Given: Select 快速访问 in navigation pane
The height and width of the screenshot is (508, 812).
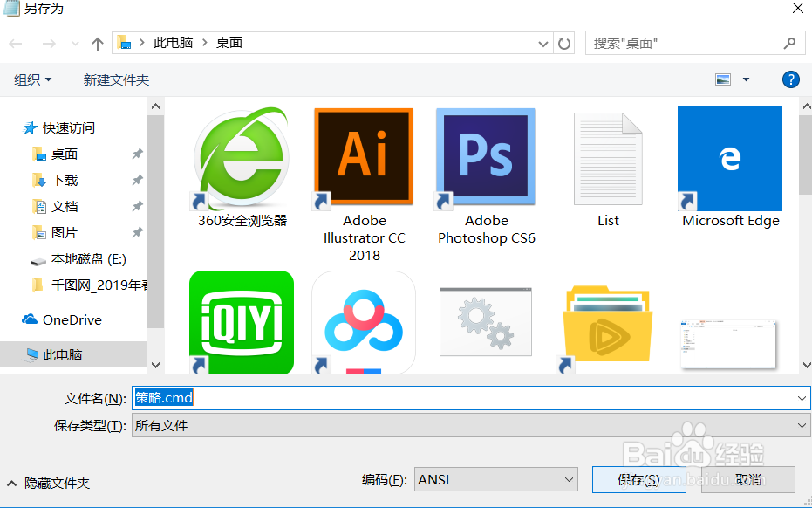Looking at the screenshot, I should pos(68,127).
